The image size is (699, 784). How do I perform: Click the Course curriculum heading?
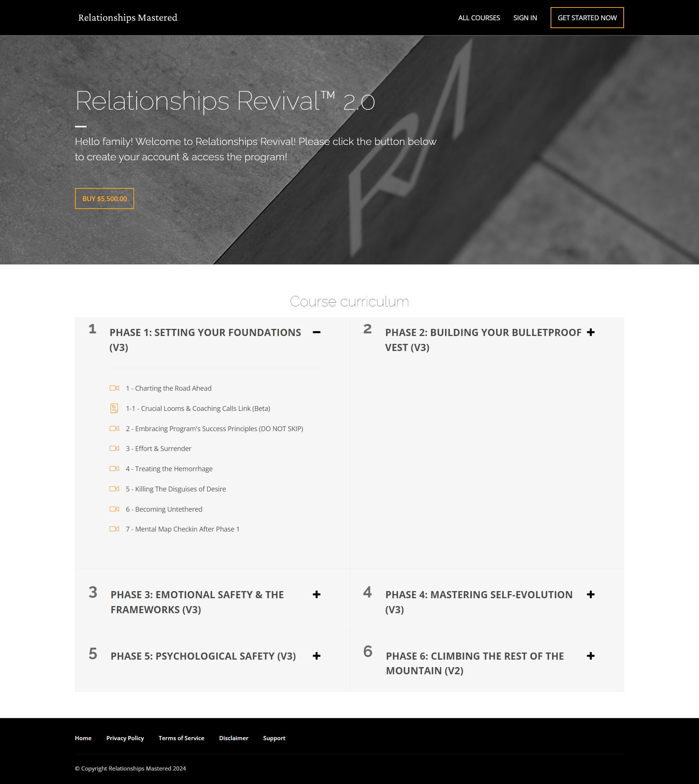coord(349,302)
